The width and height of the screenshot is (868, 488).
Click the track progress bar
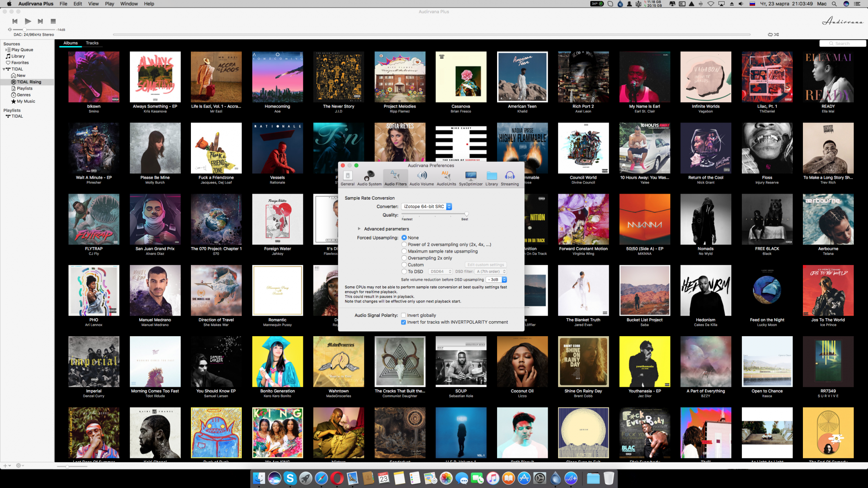[x=432, y=35]
